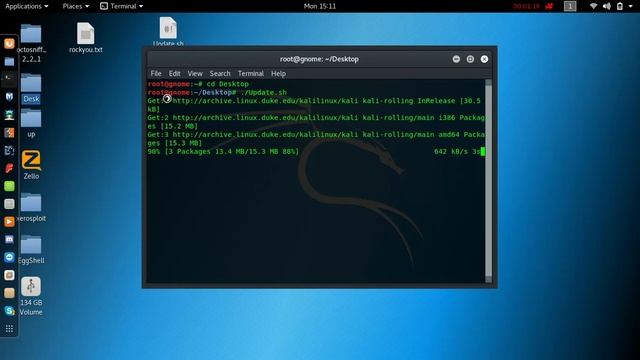
Task: Launch Armitage from the dock
Action: (9, 115)
